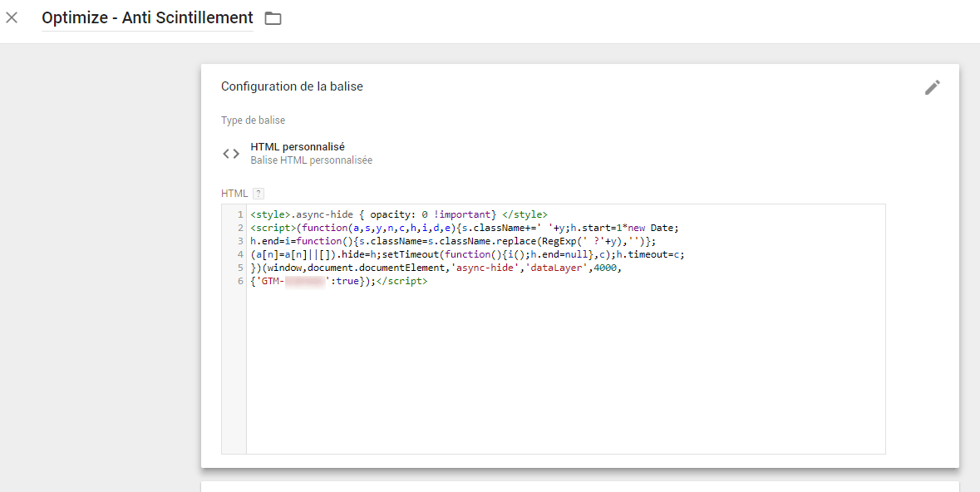Rename the tag title Optimize - Anti Scintillement

pos(147,18)
